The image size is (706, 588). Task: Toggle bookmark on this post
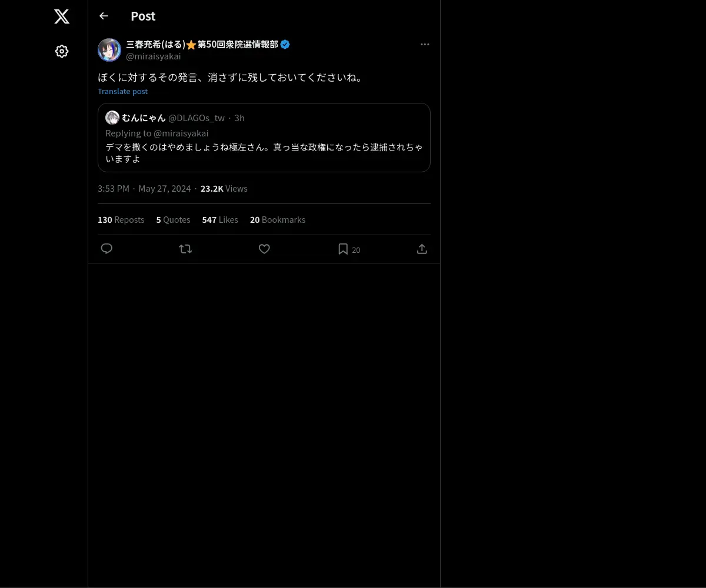coord(343,249)
